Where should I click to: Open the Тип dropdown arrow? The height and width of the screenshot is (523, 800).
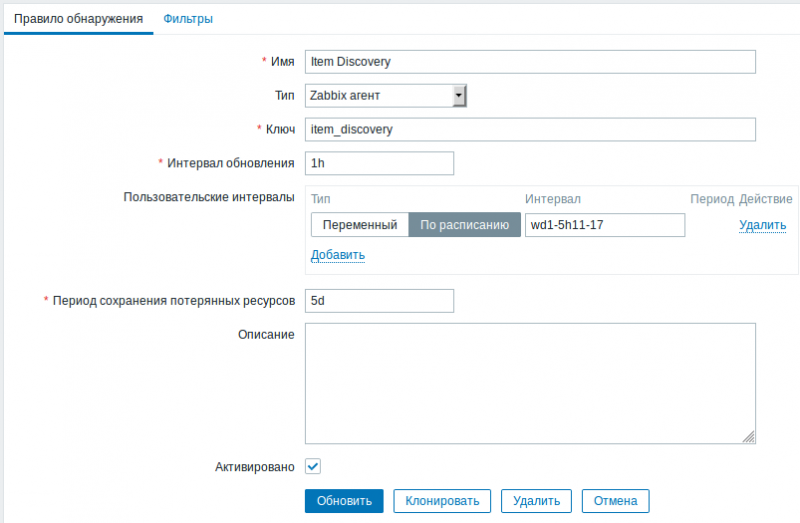[460, 96]
